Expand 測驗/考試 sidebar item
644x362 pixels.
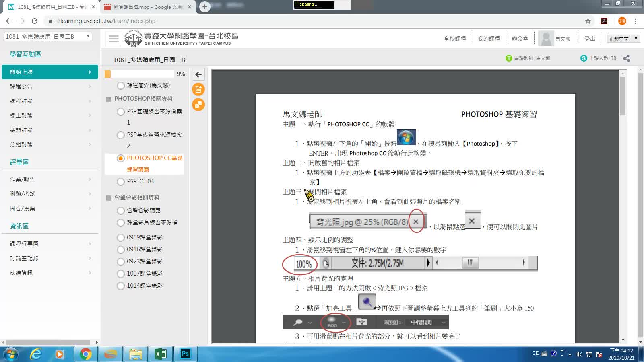[x=50, y=194]
